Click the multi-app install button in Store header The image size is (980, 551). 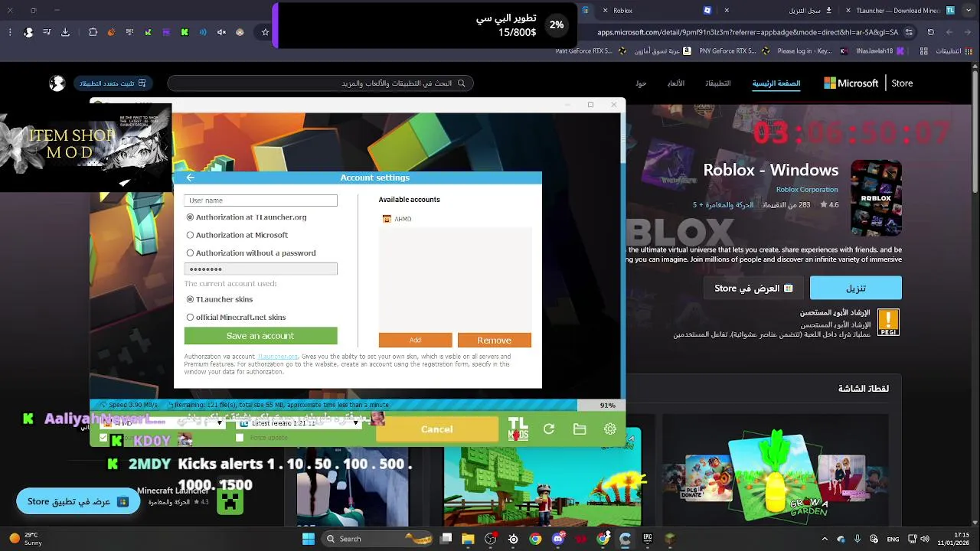tap(113, 83)
